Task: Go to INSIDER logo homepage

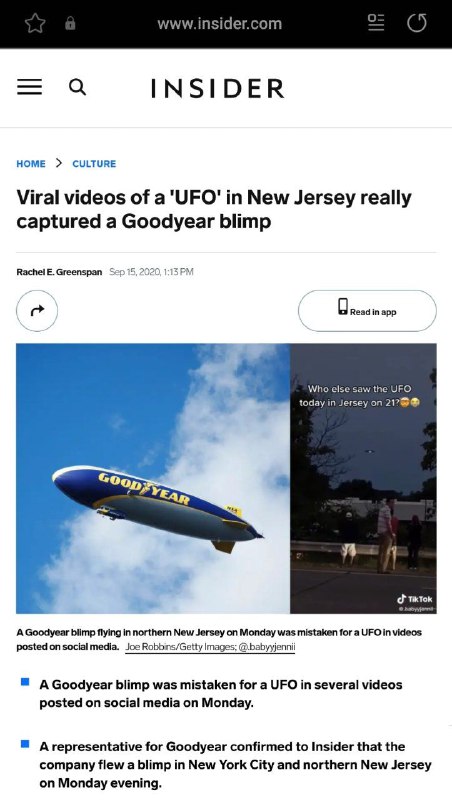Action: point(218,88)
